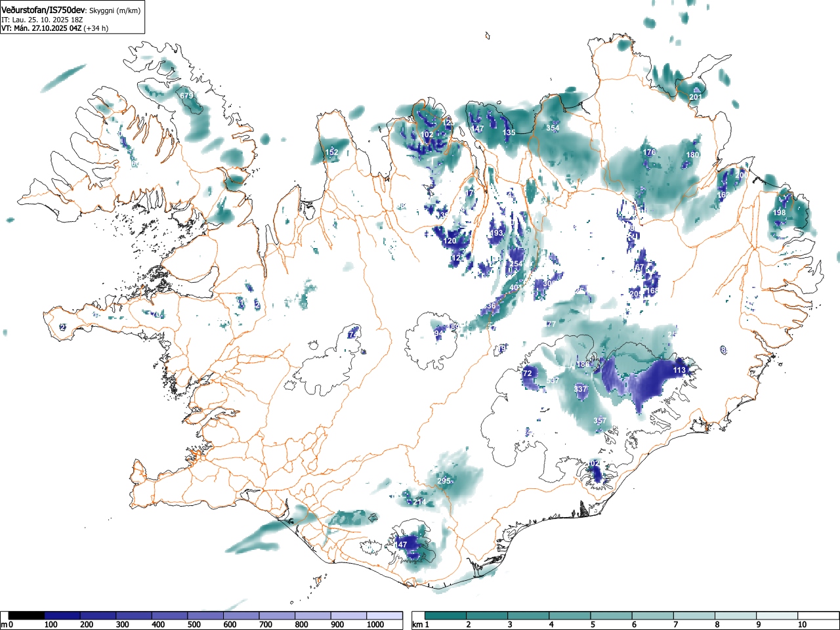The width and height of the screenshot is (840, 630).
Task: Click the 152 visibility value on the map
Action: point(332,152)
